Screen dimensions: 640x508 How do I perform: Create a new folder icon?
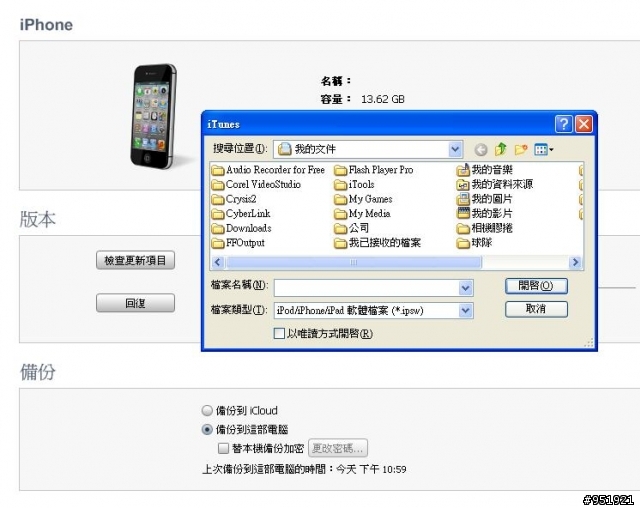click(521, 149)
